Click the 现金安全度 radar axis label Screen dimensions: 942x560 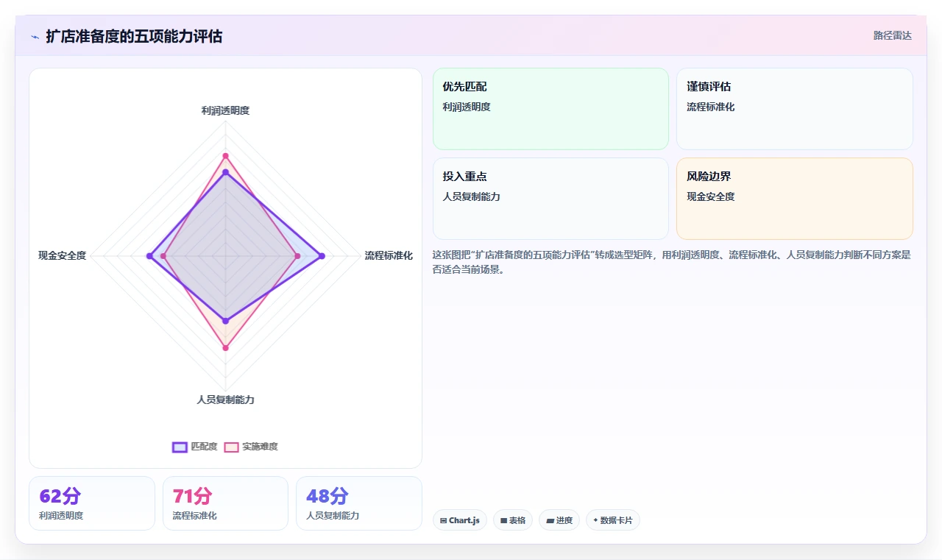click(63, 256)
